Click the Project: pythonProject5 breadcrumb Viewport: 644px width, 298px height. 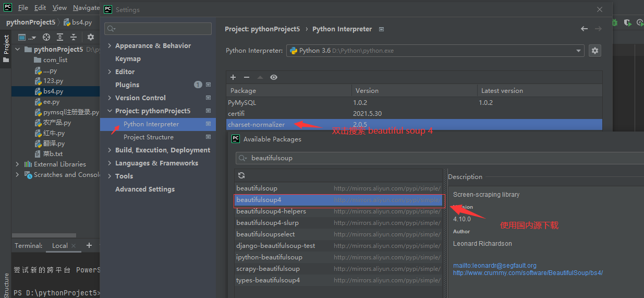point(262,29)
